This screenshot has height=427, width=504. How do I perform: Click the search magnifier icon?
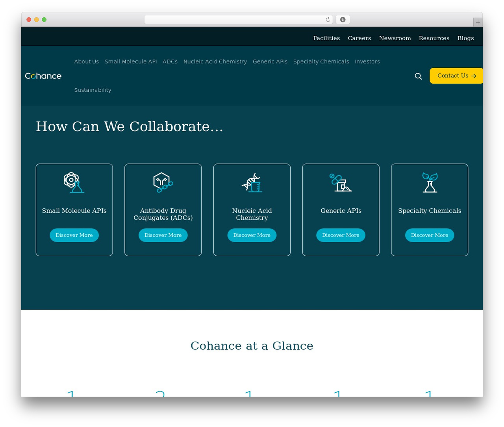click(418, 76)
